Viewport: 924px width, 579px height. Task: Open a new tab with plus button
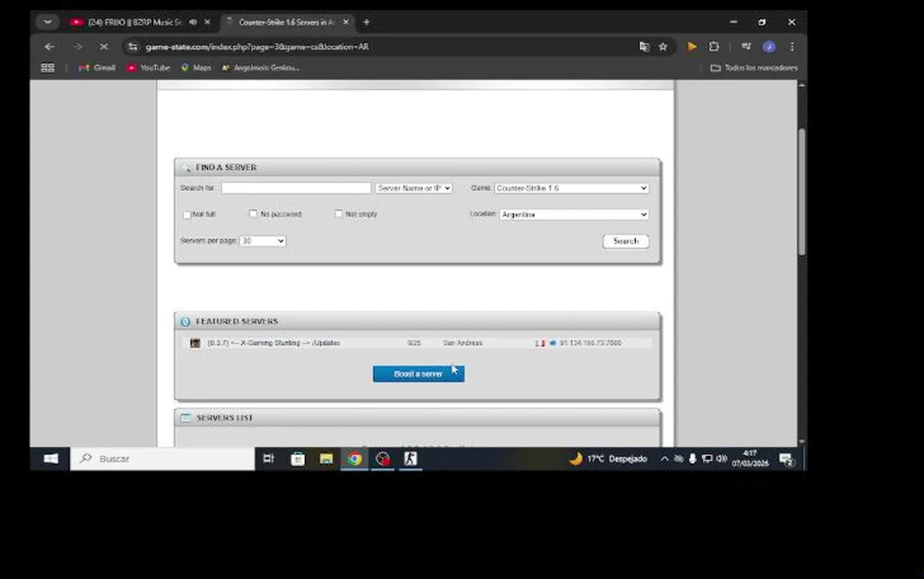point(367,23)
